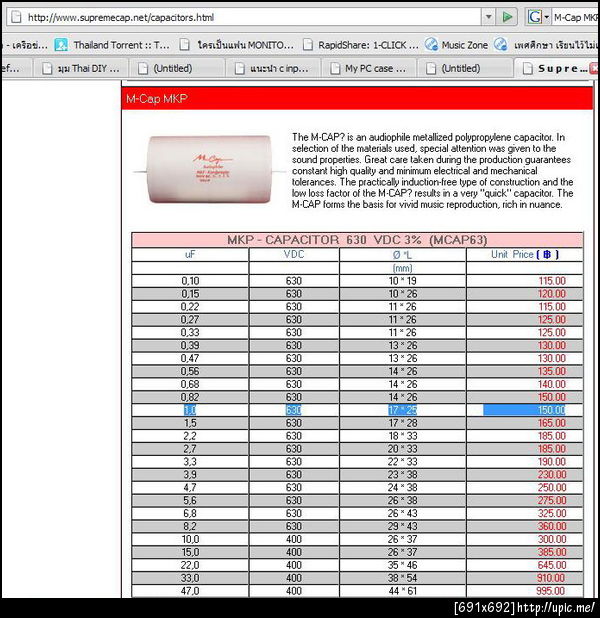Image resolution: width=600 pixels, height=618 pixels.
Task: Click the 0,33 uF cell
Action: [x=190, y=333]
